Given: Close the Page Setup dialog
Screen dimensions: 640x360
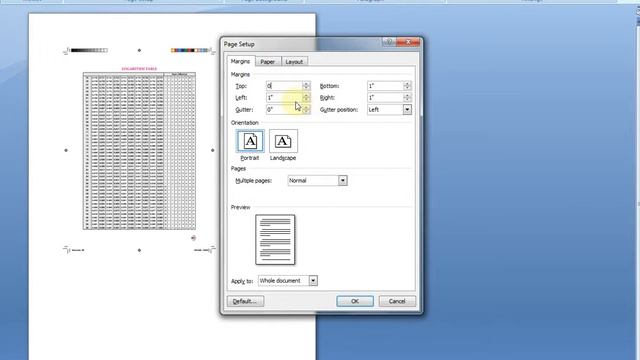Looking at the screenshot, I should (x=408, y=42).
